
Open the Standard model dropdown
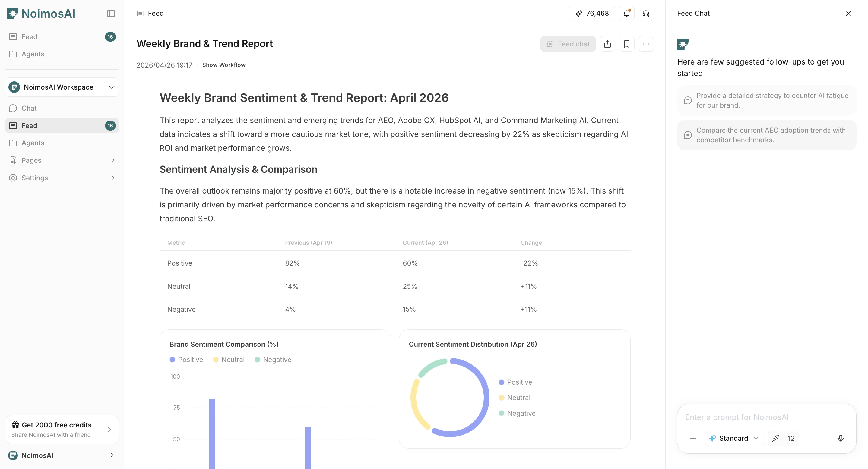[734, 438]
